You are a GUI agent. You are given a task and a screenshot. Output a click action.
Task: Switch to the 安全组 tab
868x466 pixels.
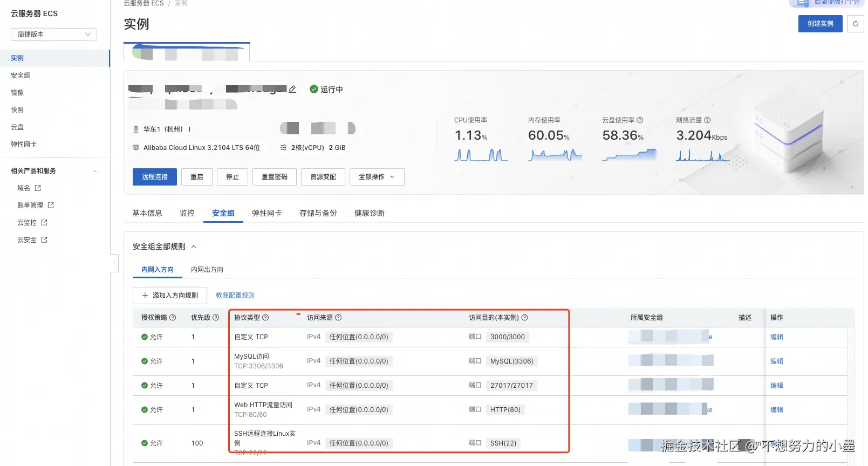[x=223, y=213]
